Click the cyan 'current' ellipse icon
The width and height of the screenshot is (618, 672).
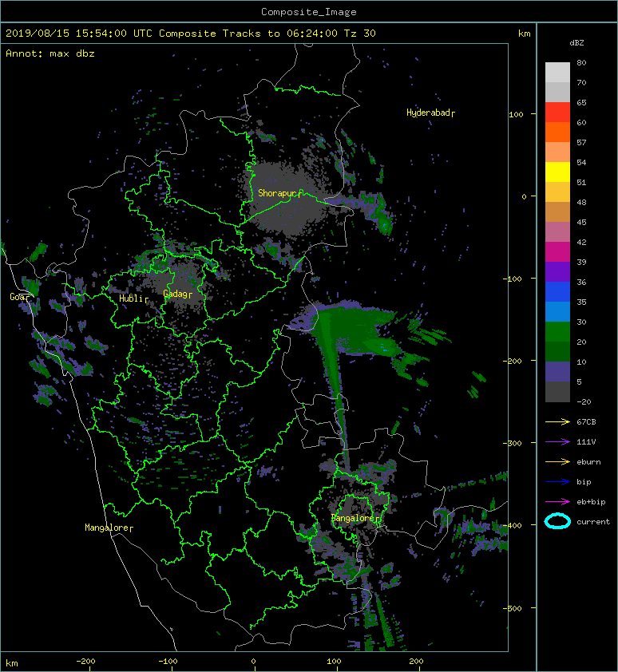click(x=557, y=521)
